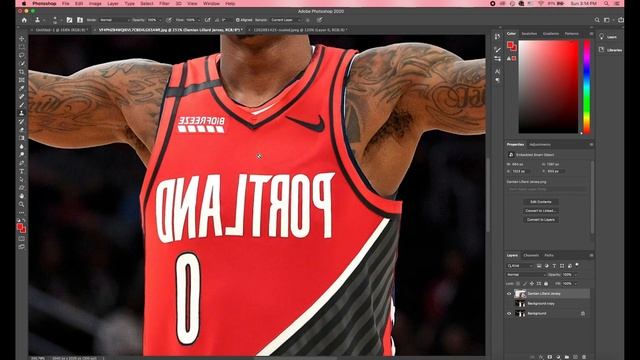Open the Apple menu

[24, 3]
